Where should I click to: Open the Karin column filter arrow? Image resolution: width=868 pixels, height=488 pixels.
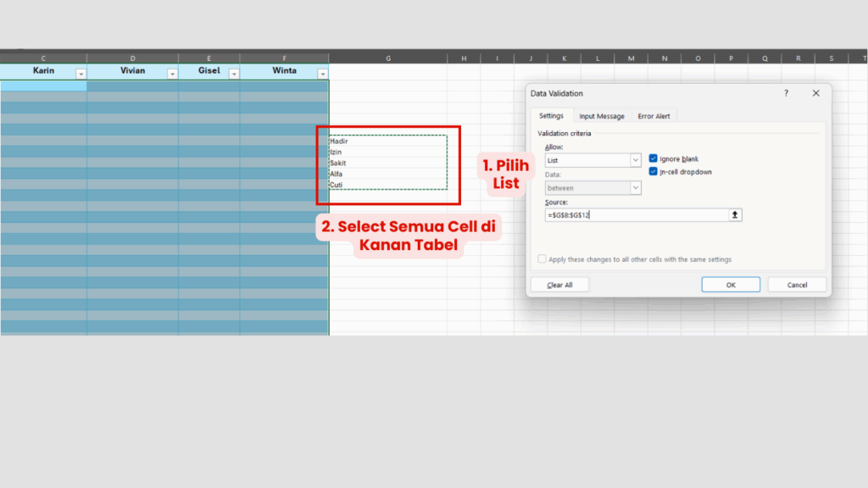pyautogui.click(x=81, y=75)
